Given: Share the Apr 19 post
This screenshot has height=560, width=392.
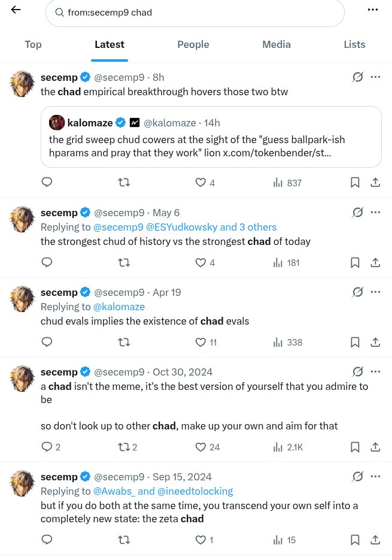Looking at the screenshot, I should pyautogui.click(x=375, y=343).
